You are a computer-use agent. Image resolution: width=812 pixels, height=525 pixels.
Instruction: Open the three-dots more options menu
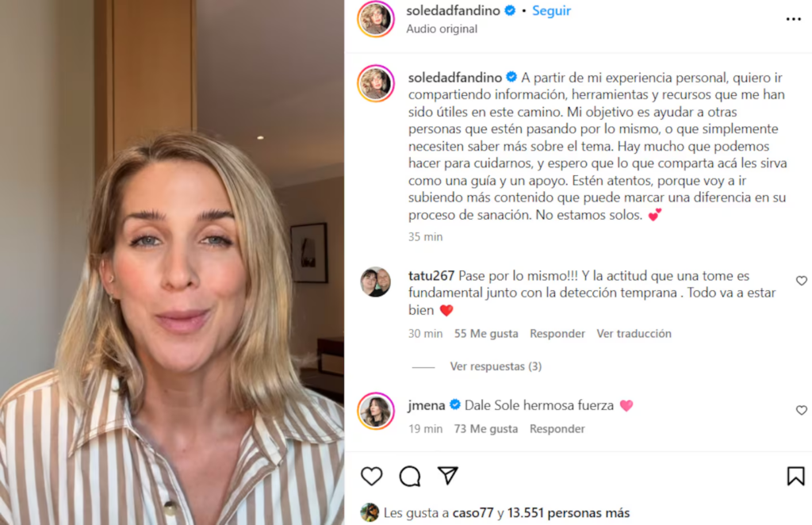click(x=793, y=19)
